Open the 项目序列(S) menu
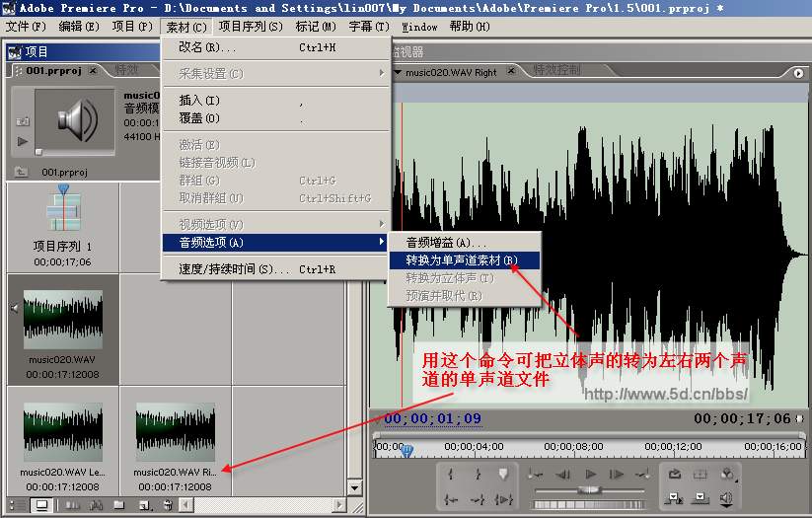 pos(251,27)
